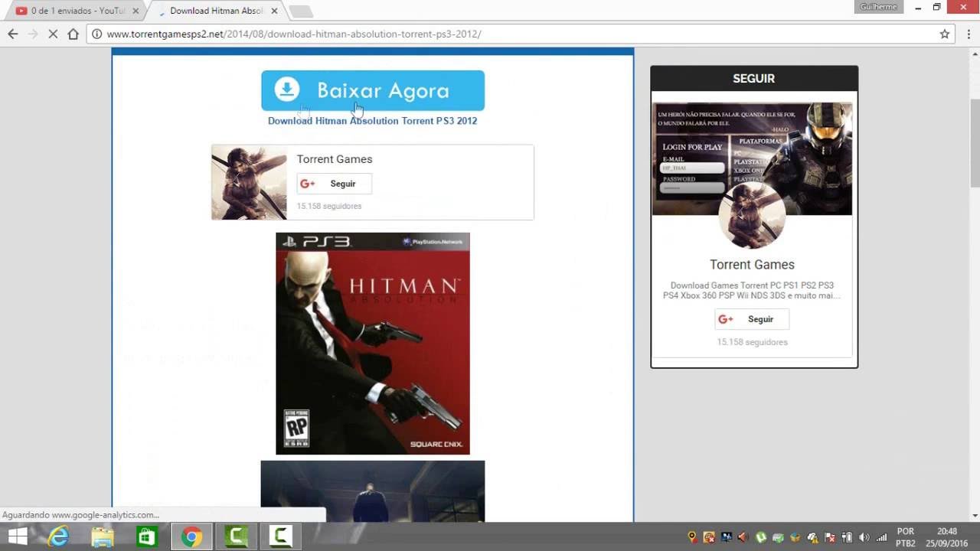Click the Lara Croft thumbnail in center badge
This screenshot has width=980, height=551.
(249, 182)
